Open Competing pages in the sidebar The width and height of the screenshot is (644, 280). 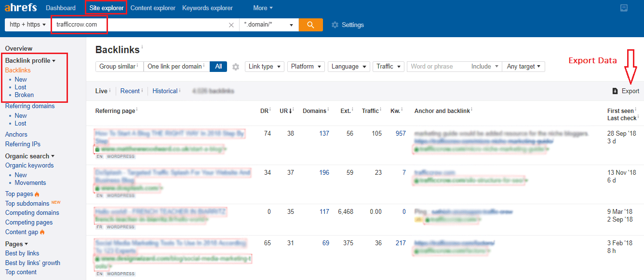click(29, 223)
